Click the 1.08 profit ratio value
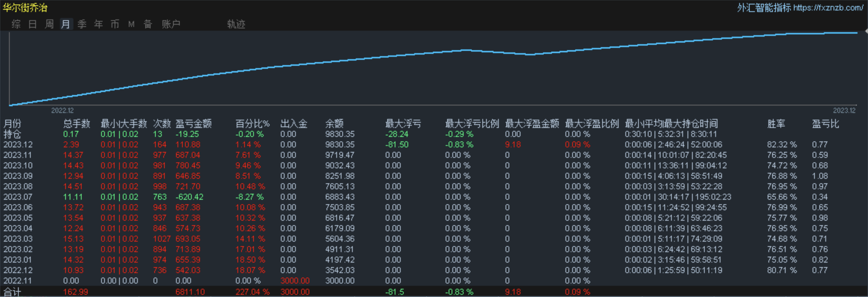 (x=820, y=176)
